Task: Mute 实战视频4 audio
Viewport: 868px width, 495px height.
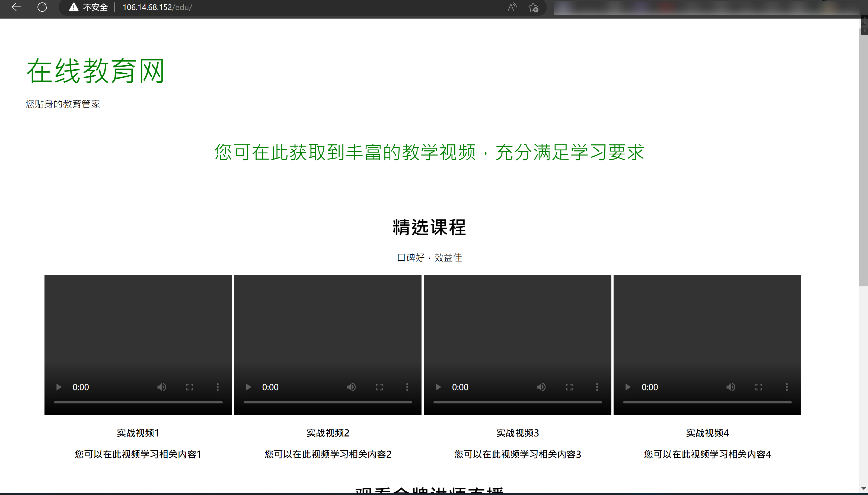Action: tap(731, 387)
